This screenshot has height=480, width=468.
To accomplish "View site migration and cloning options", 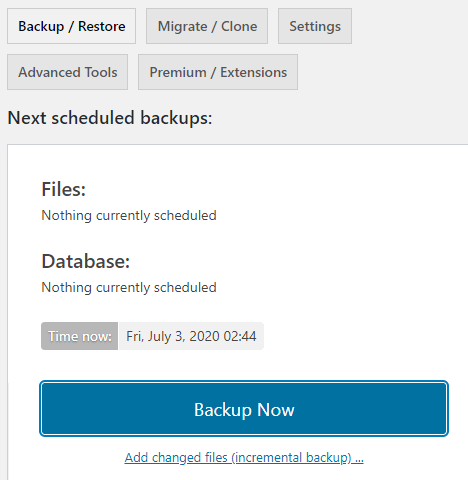I will pyautogui.click(x=207, y=26).
